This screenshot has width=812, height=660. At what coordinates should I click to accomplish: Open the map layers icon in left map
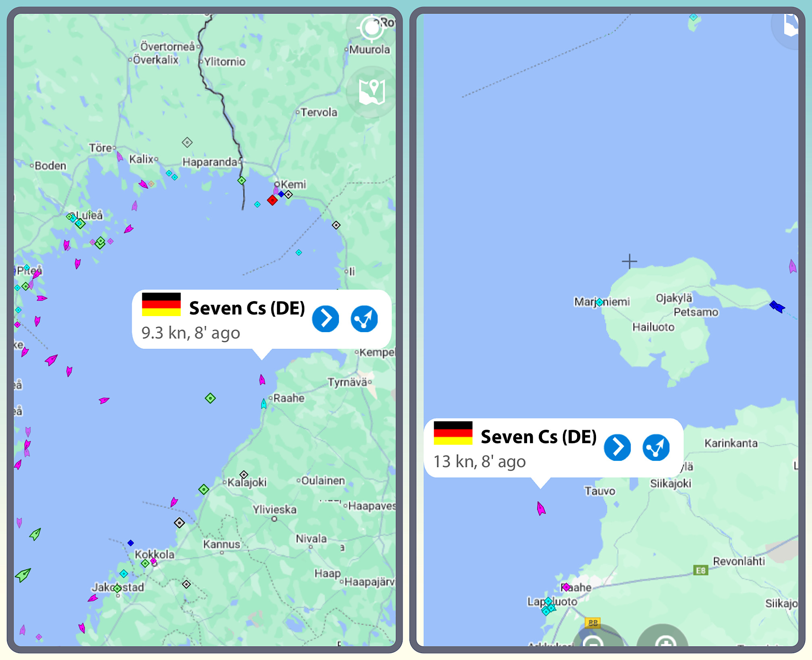[x=372, y=92]
